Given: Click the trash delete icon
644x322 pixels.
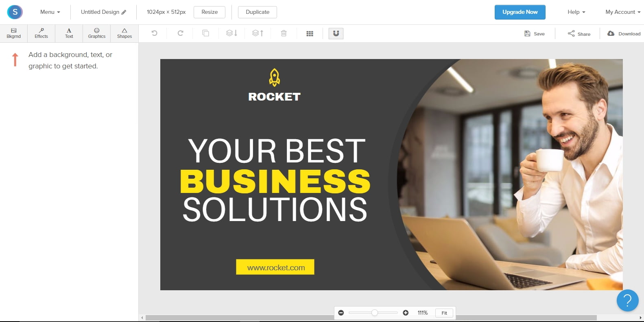Looking at the screenshot, I should (x=284, y=33).
